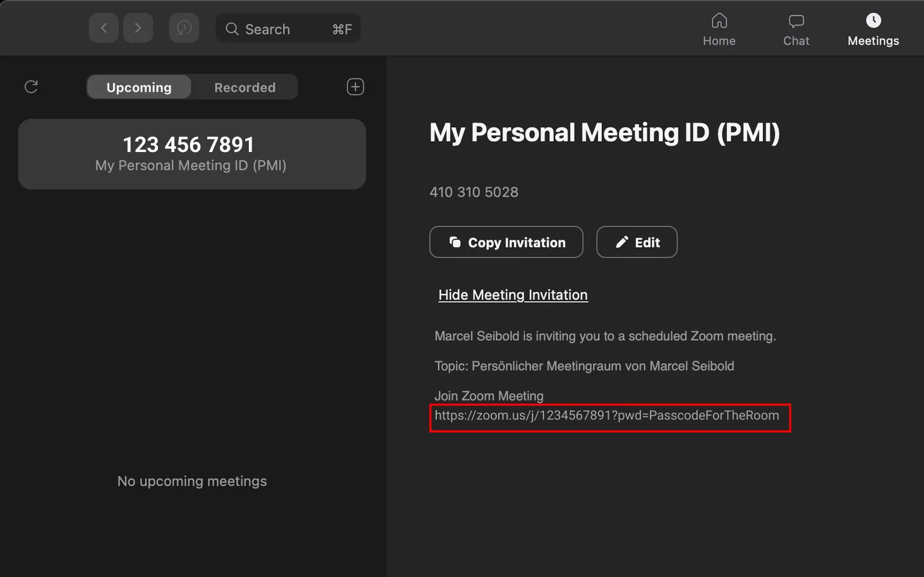924x577 pixels.
Task: Click the Edit button
Action: pos(637,242)
